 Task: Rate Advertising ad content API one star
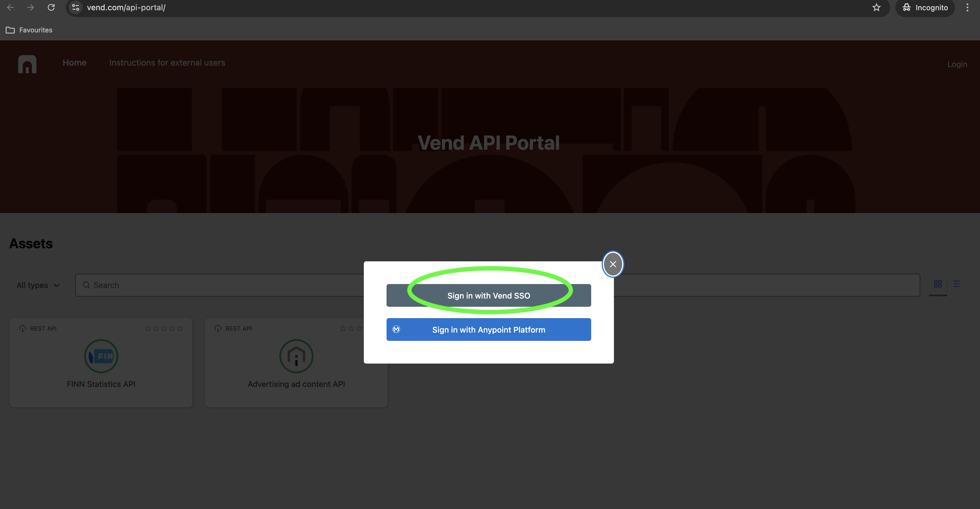(343, 328)
